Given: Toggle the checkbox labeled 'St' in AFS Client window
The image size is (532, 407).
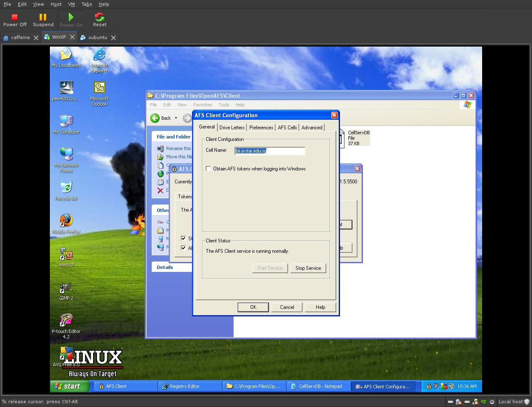Looking at the screenshot, I should click(x=183, y=239).
